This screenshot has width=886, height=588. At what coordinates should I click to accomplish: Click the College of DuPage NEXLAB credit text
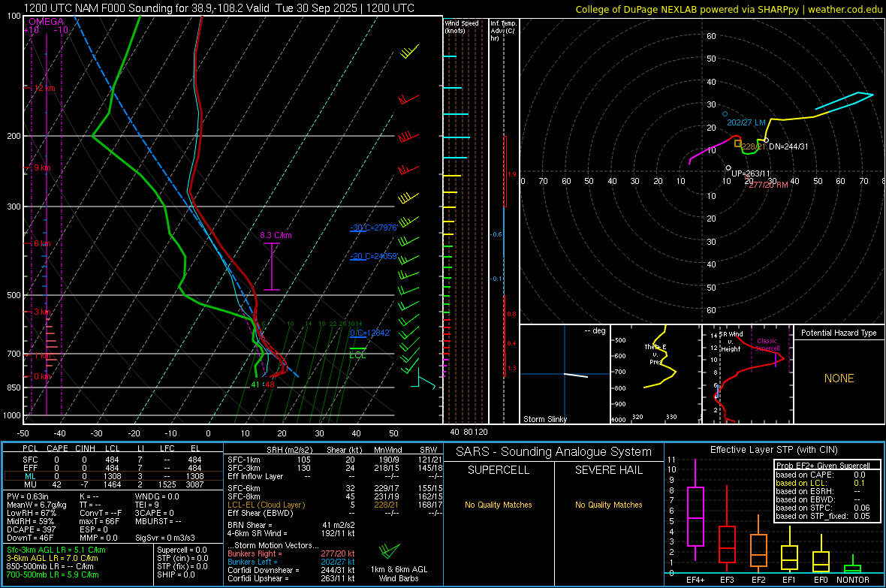(728, 9)
